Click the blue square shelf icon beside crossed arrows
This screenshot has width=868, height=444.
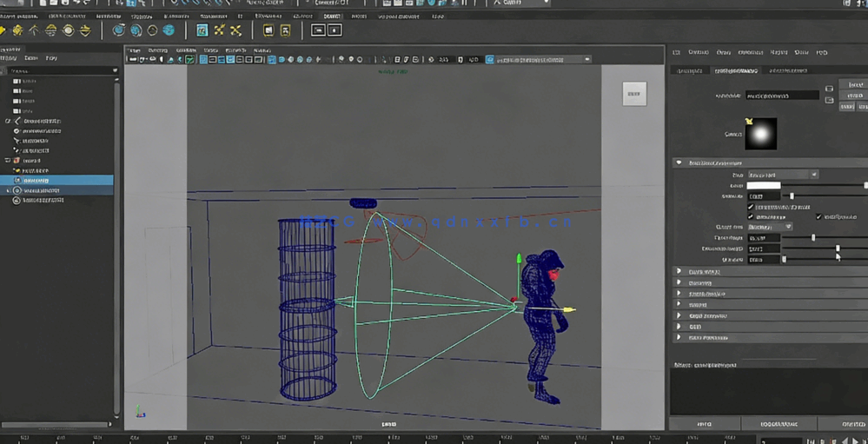202,30
